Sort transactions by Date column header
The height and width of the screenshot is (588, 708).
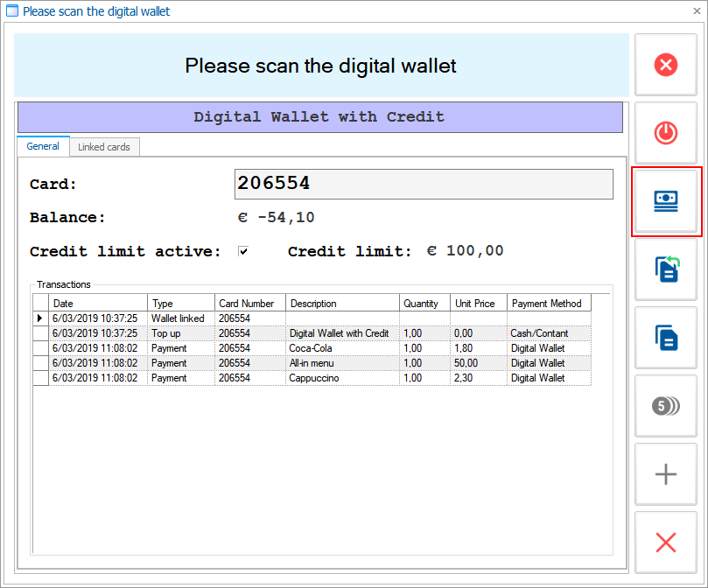click(98, 304)
